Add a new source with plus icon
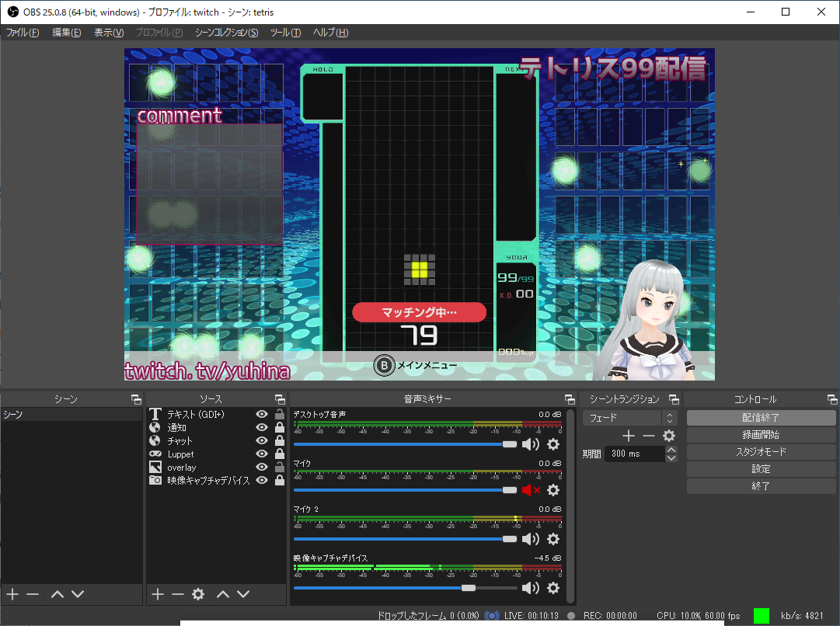840x626 pixels. (x=158, y=594)
